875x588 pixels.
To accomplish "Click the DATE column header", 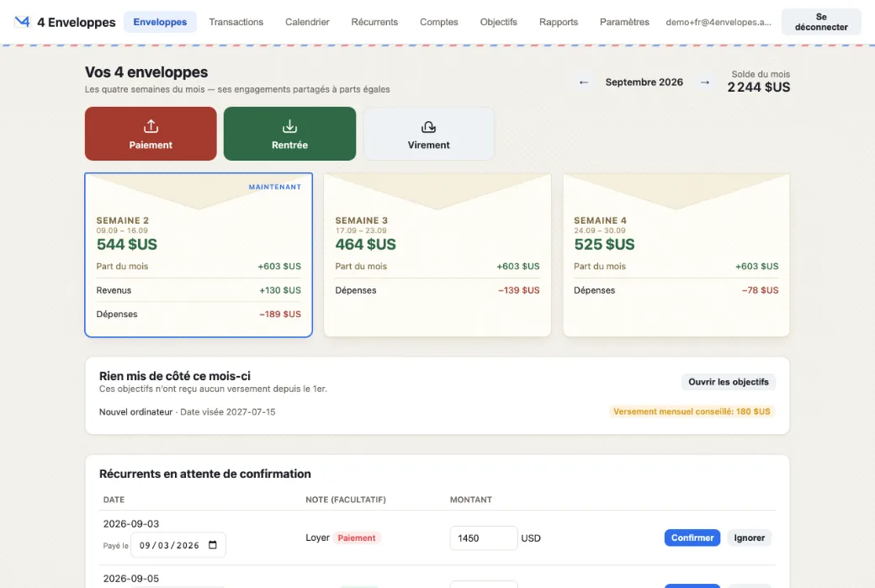I will pyautogui.click(x=114, y=500).
